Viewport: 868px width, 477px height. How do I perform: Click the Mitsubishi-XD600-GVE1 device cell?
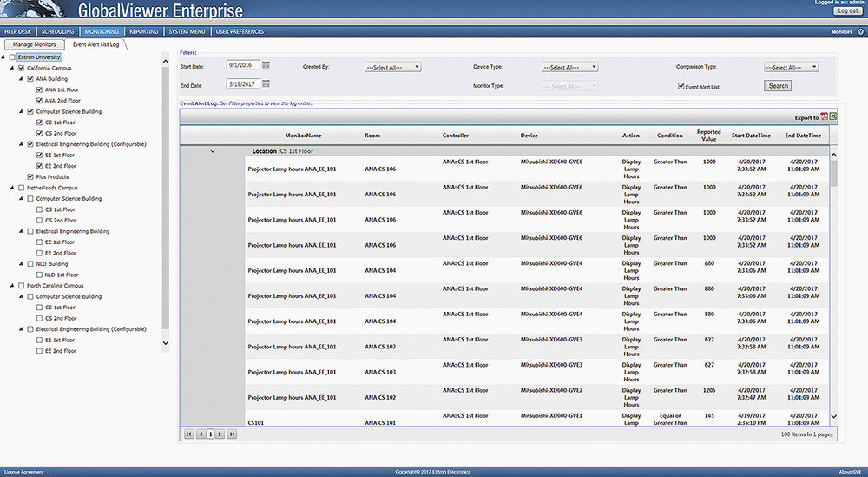pyautogui.click(x=551, y=416)
